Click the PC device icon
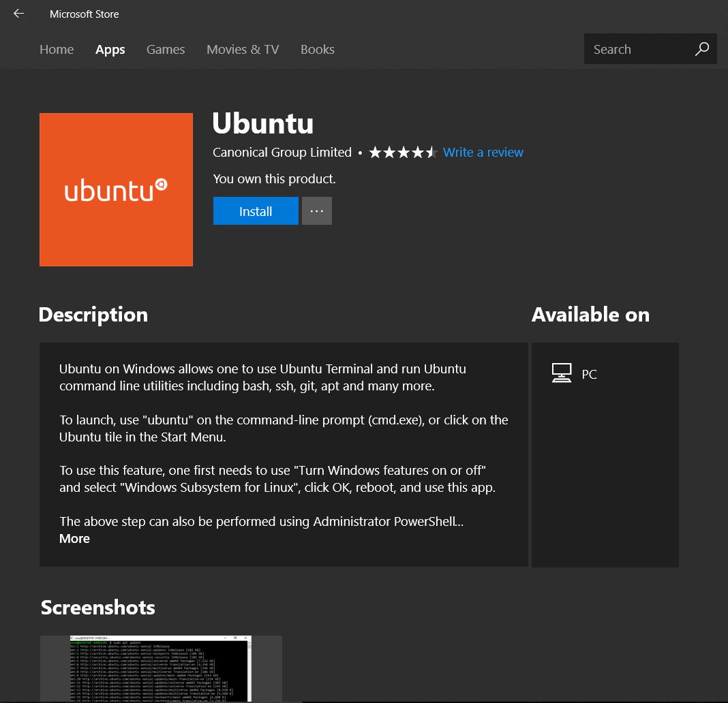 (561, 373)
